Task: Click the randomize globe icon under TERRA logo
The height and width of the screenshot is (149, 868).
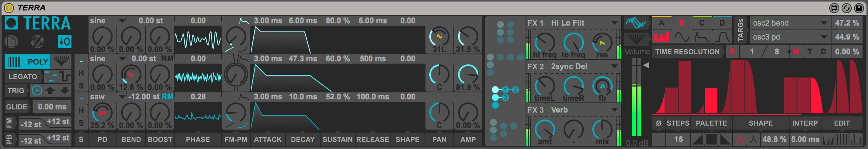Action: click(x=38, y=41)
